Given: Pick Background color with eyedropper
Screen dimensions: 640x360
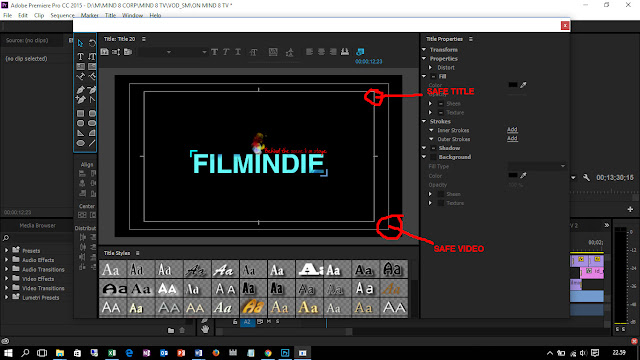Looking at the screenshot, I should (x=523, y=176).
